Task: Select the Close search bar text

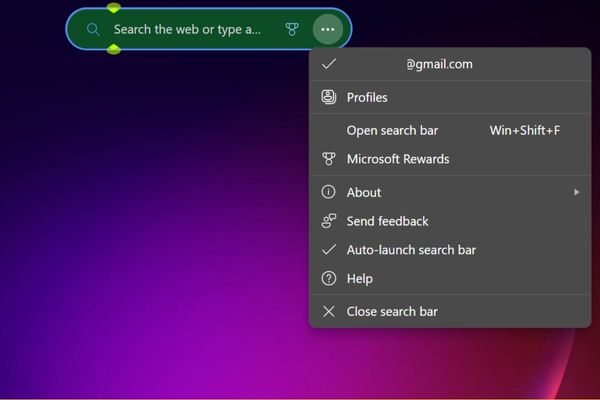Action: 392,311
